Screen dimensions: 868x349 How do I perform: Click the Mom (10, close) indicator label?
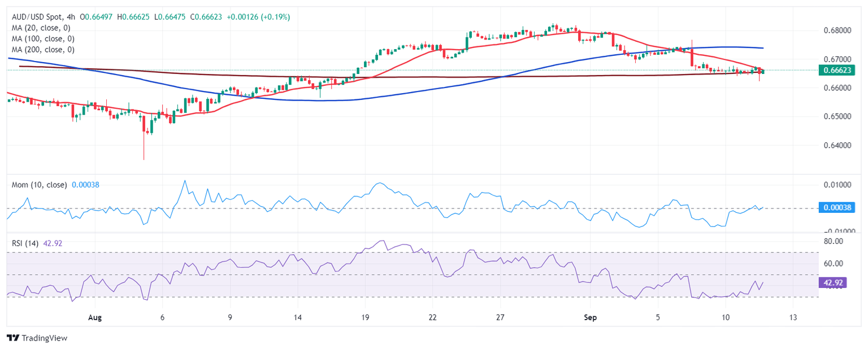[40, 185]
